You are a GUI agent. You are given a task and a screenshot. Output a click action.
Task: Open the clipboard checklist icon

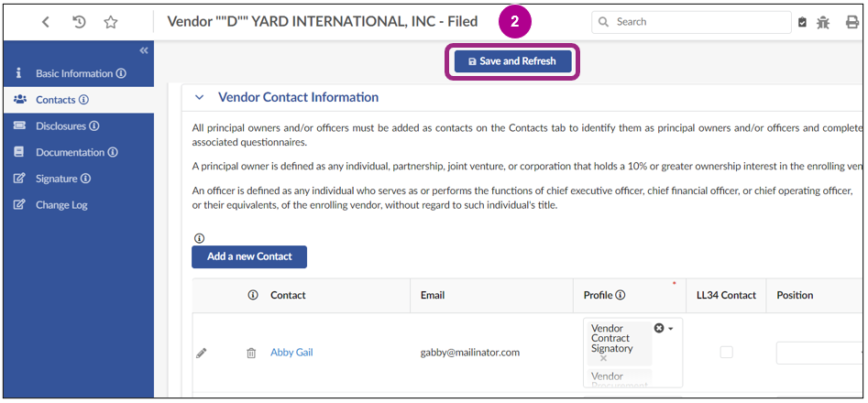(x=803, y=22)
